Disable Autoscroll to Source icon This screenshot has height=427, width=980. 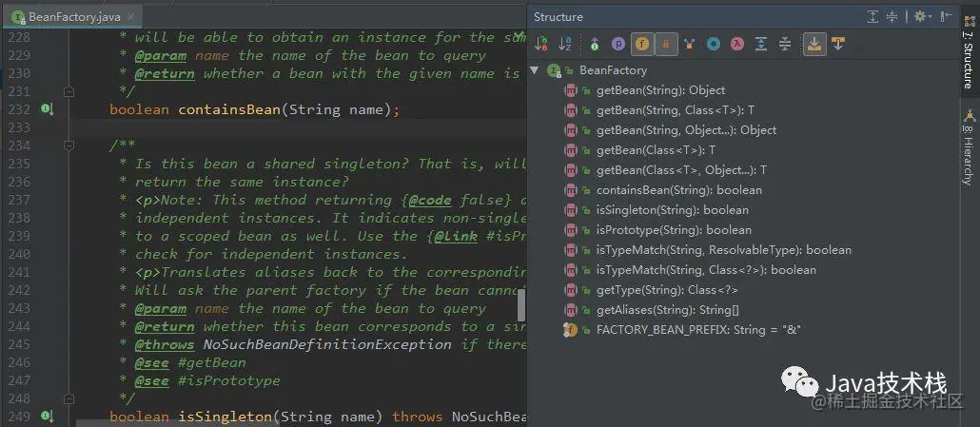coord(814,44)
